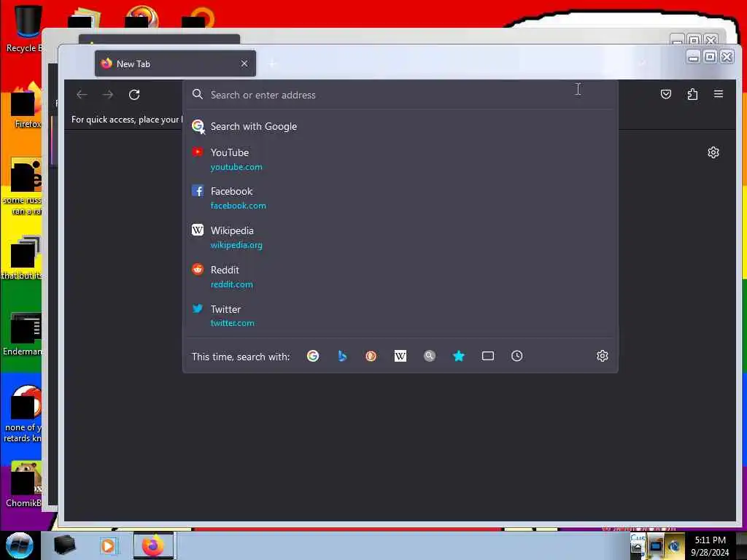
Task: Click the magnifier icon in address bar
Action: (197, 94)
